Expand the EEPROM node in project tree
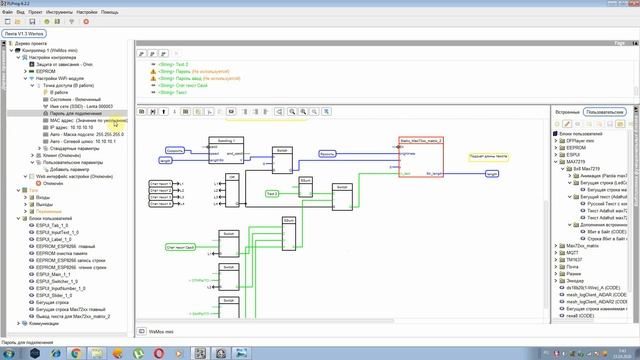This screenshot has width=640, height=360. tap(25, 71)
